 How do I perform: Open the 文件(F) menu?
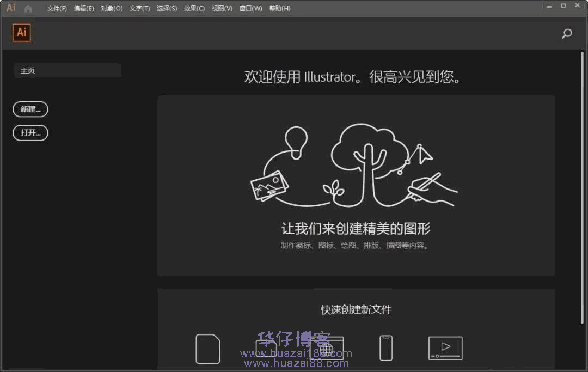[57, 8]
